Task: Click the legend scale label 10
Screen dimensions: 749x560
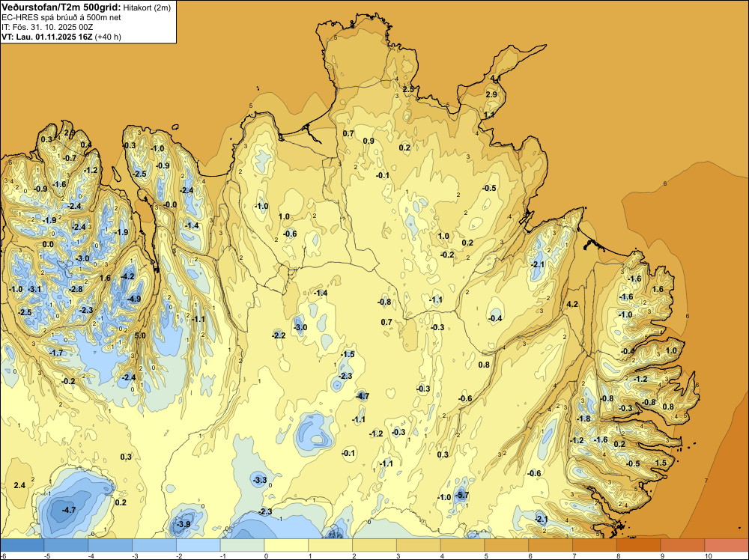Action: pyautogui.click(x=709, y=556)
